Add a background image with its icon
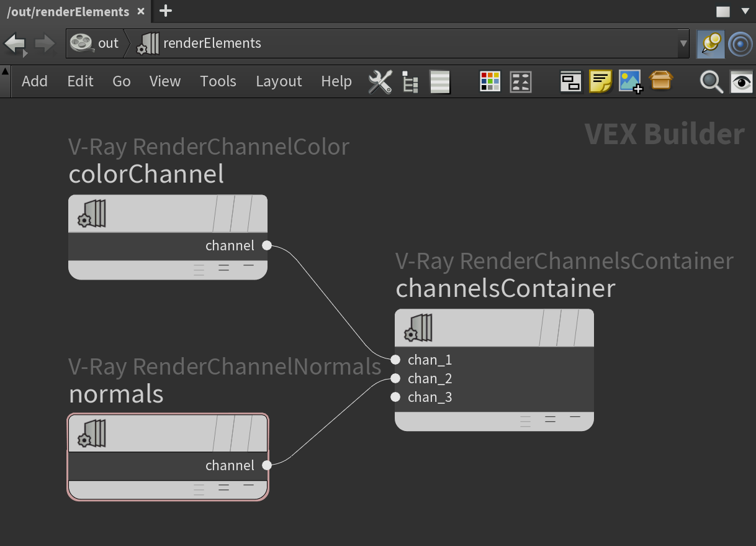This screenshot has width=756, height=546. [631, 81]
